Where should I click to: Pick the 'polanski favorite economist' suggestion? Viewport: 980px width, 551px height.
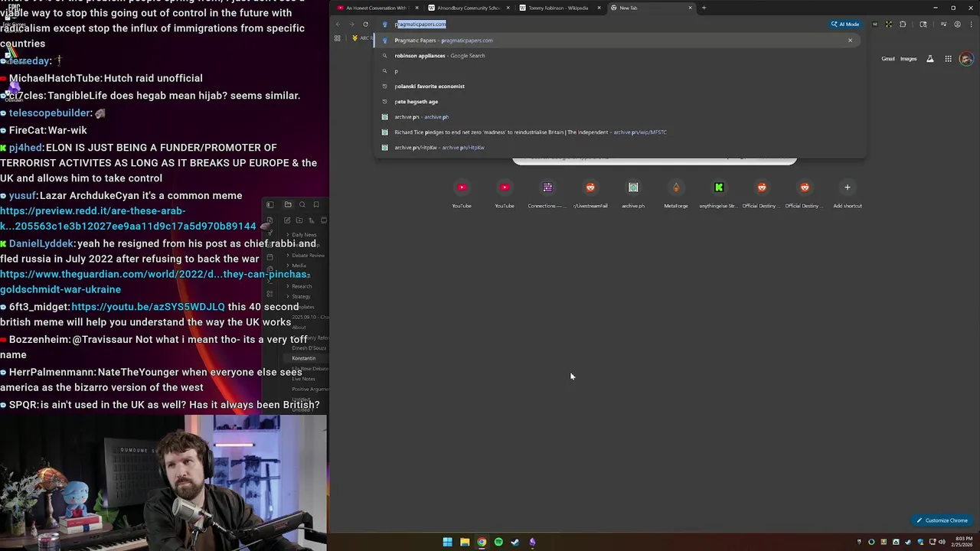point(620,86)
